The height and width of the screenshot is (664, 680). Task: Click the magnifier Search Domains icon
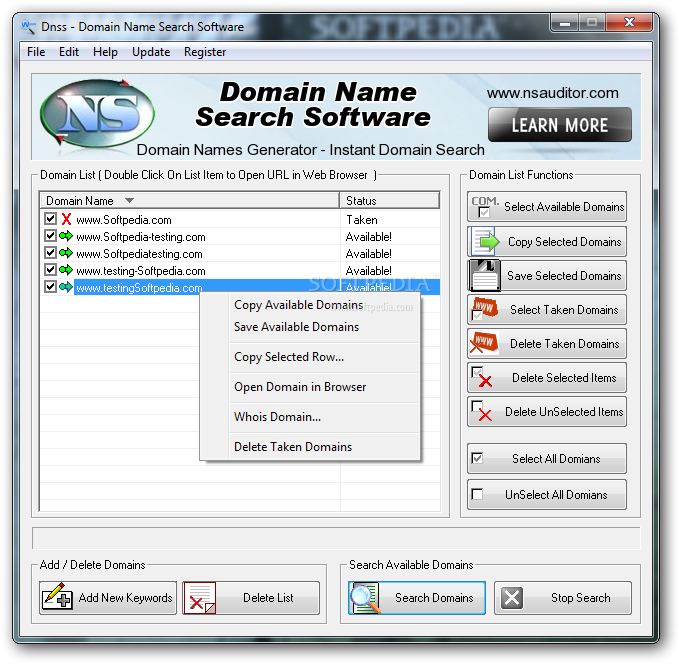coord(365,598)
